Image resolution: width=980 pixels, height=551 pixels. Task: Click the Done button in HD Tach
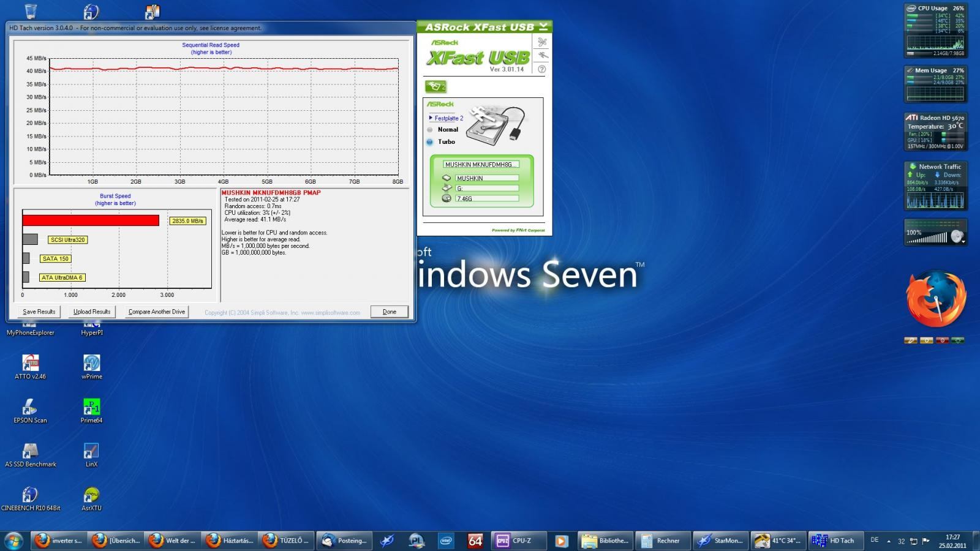390,312
